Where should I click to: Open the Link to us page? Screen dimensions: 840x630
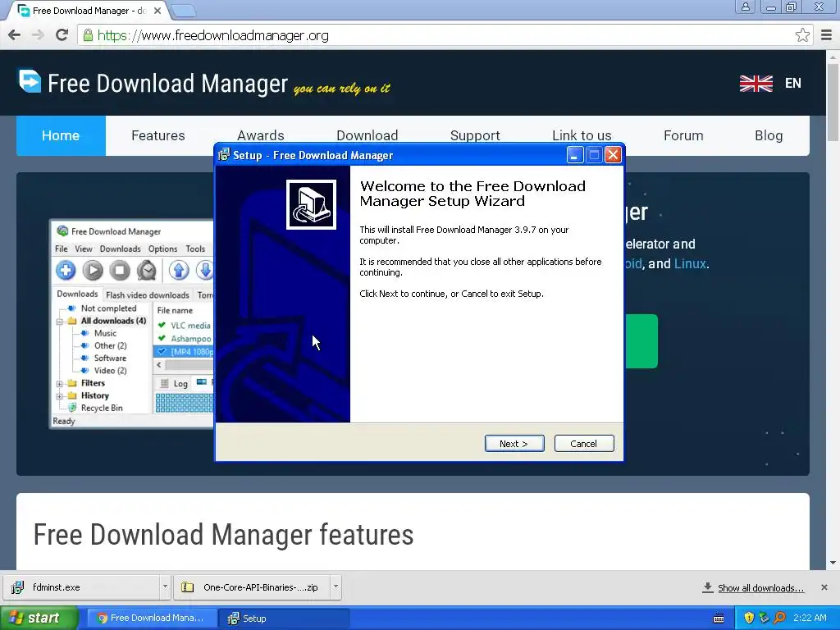click(x=582, y=135)
